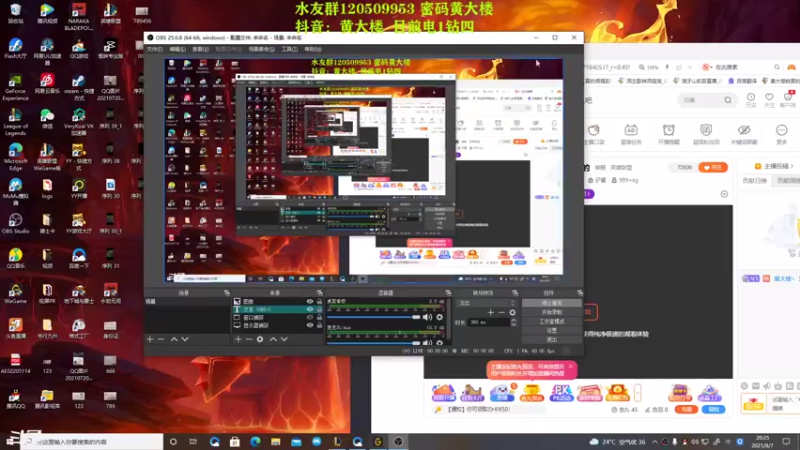Viewport: 800px width, 450px height.
Task: Open the followed channels heart icon
Action: tap(769, 99)
